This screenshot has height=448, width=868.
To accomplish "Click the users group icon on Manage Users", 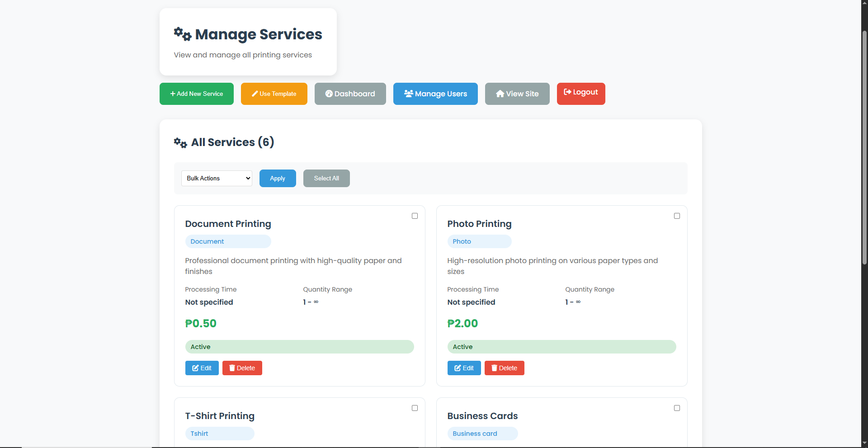I will pyautogui.click(x=409, y=94).
